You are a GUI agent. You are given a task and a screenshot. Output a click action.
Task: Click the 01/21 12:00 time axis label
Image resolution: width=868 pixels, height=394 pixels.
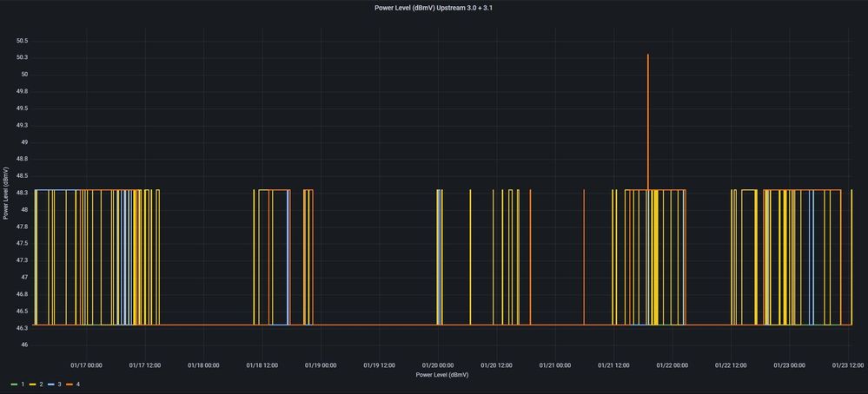click(614, 365)
